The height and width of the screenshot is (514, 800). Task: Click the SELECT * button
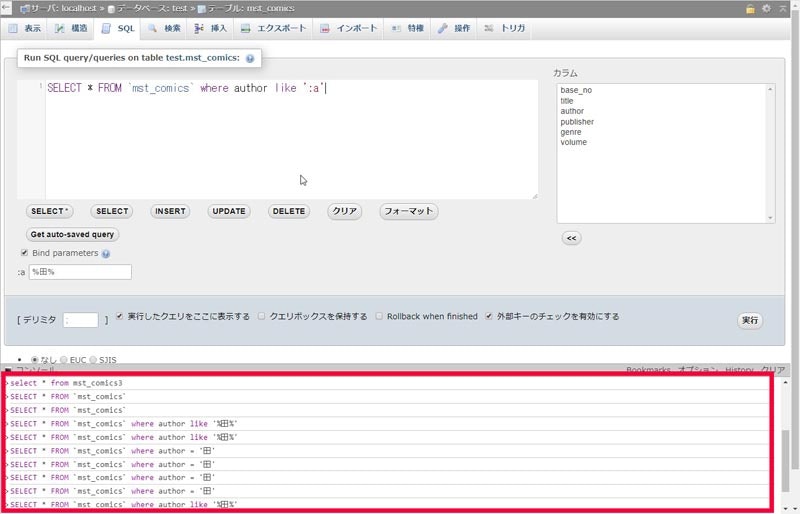[x=49, y=211]
